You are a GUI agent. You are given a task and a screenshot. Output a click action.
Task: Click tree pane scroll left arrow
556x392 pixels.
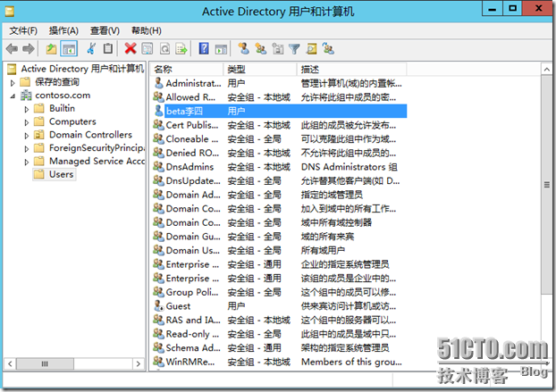click(x=10, y=363)
